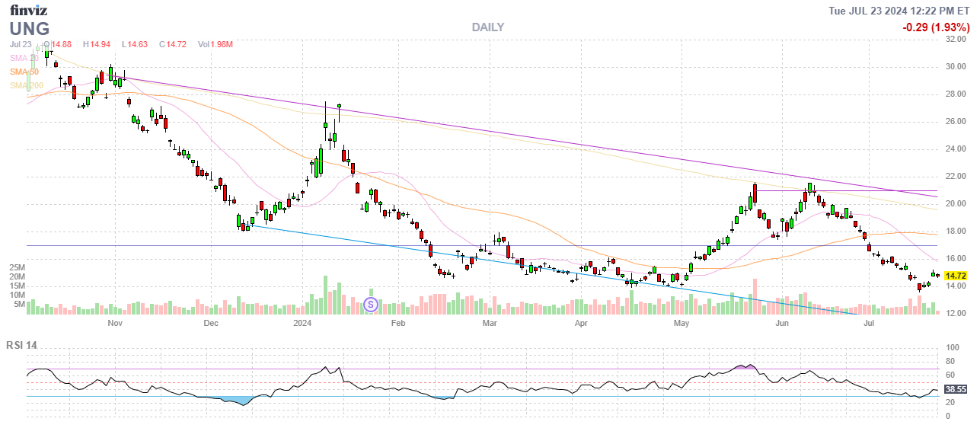Click the 38.55 RSI value badge

(956, 388)
